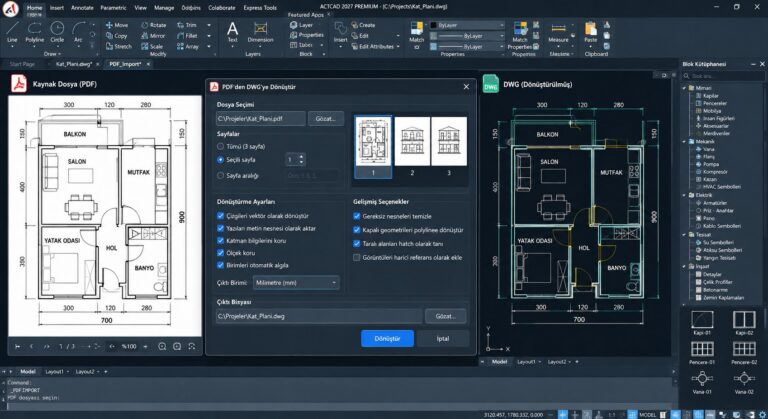
Task: Activate the Trim command
Action: coord(187,25)
